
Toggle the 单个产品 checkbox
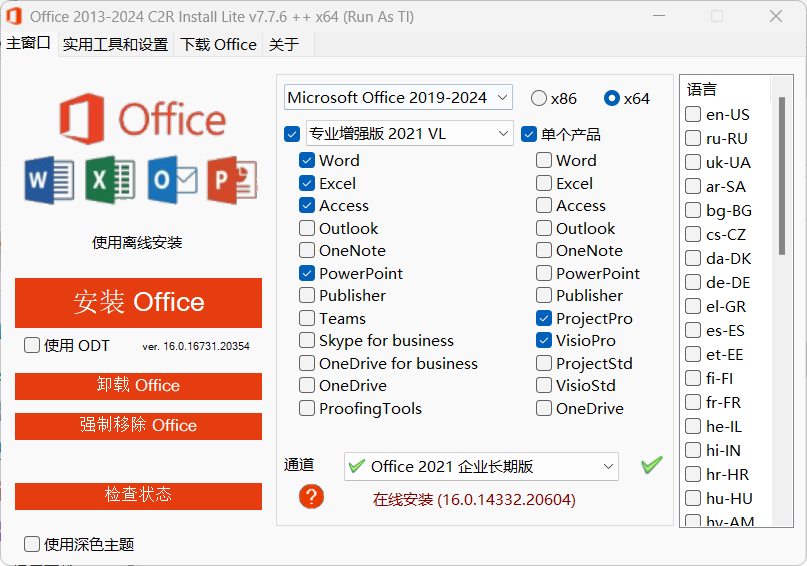(529, 134)
